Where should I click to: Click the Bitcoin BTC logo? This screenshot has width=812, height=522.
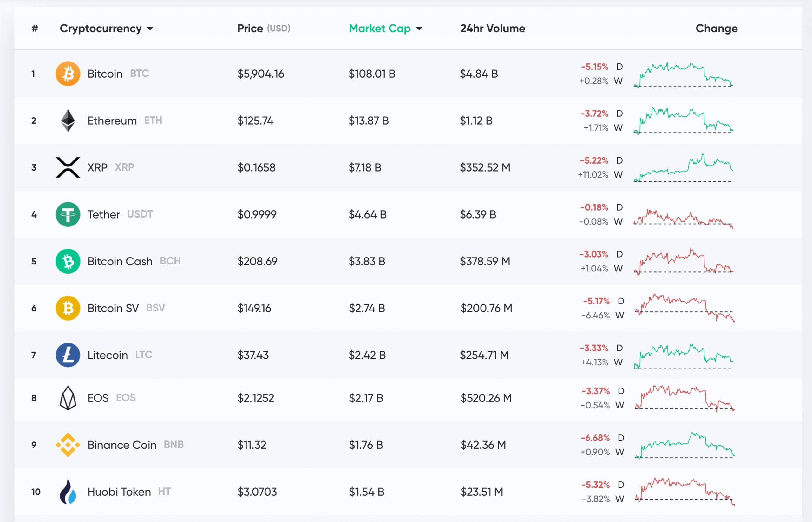click(x=68, y=74)
